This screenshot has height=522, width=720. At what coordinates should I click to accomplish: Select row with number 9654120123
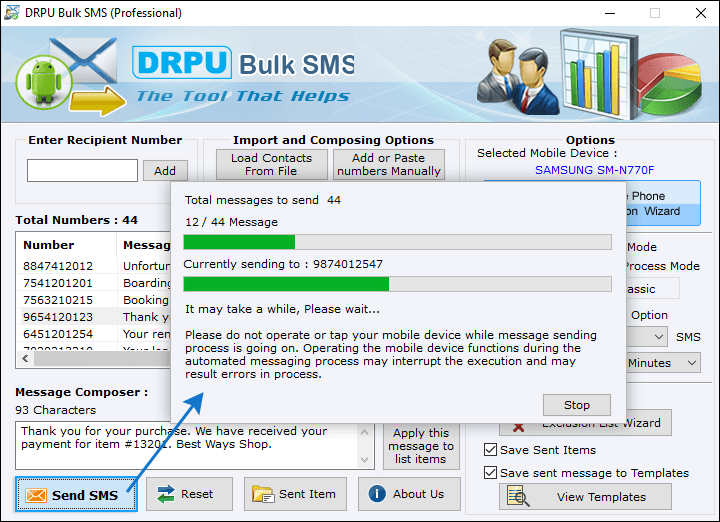tap(94, 317)
